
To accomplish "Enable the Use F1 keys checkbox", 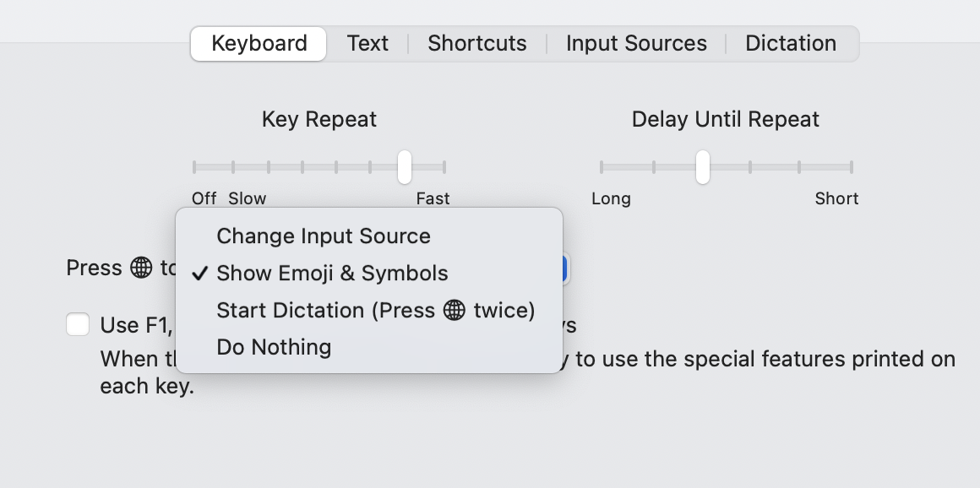I will (78, 324).
